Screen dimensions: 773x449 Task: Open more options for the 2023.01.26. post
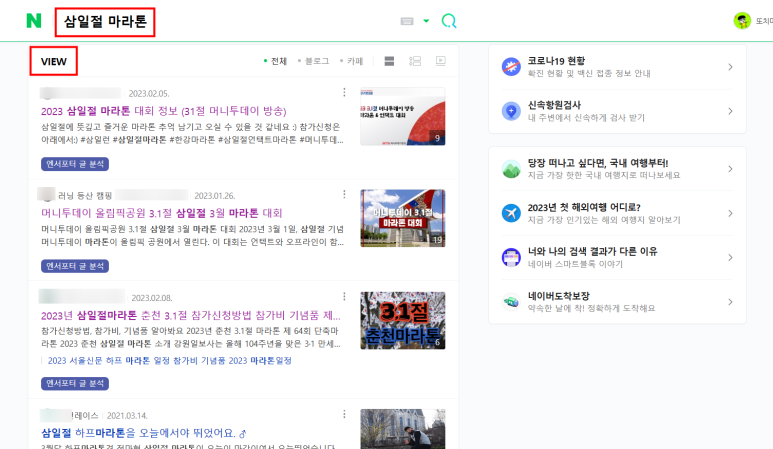(344, 194)
